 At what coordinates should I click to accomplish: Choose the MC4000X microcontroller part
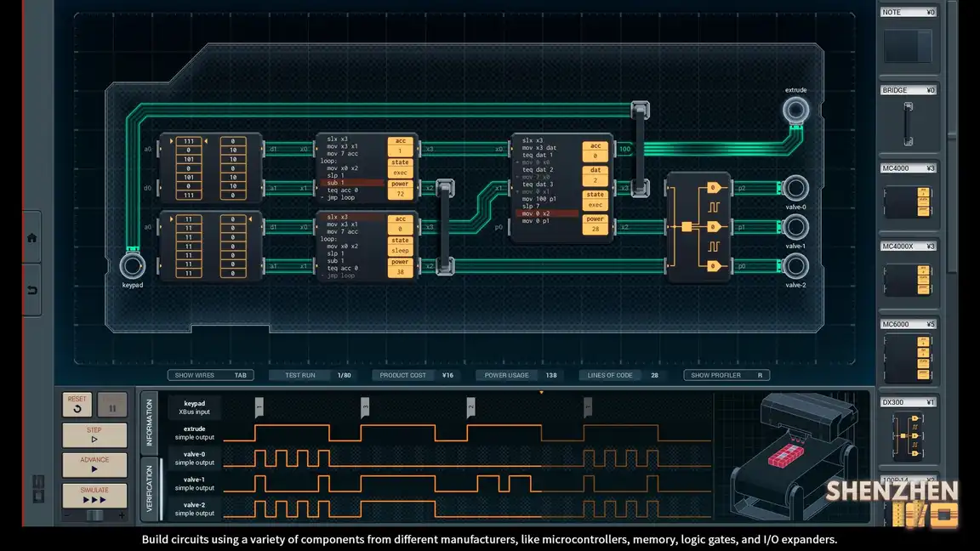[x=909, y=275]
